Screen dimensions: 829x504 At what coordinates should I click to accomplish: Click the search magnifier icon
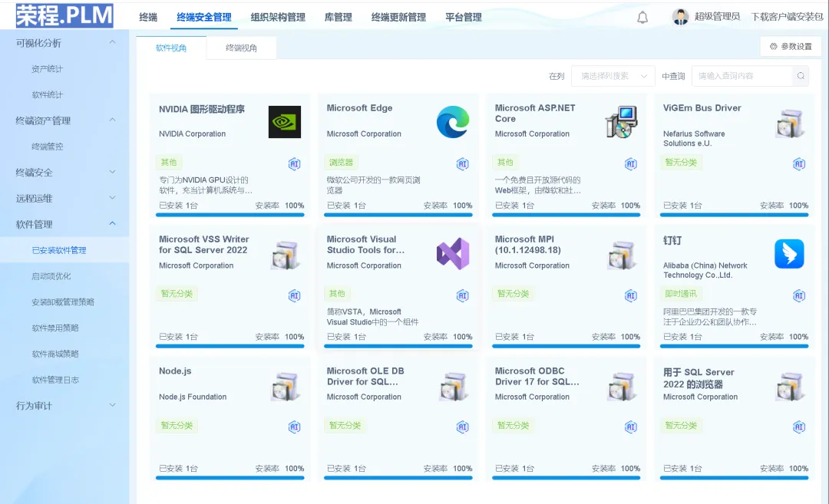(801, 76)
